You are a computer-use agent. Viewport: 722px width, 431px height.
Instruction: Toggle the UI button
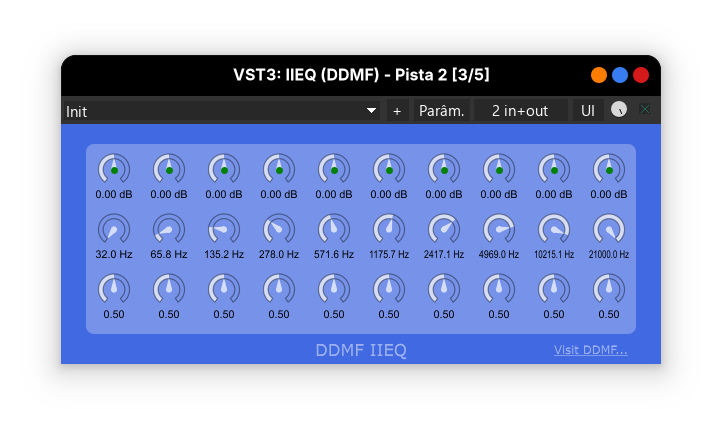coord(588,110)
